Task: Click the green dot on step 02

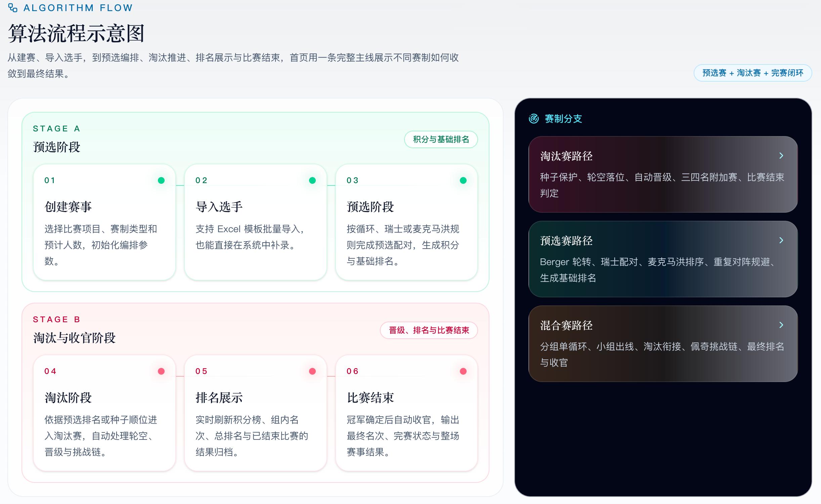Action: click(312, 180)
